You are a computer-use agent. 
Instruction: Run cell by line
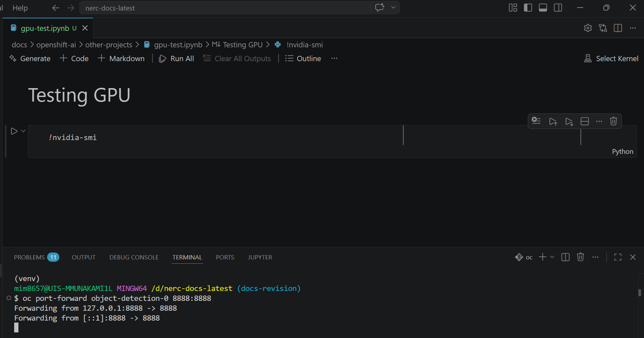[536, 121]
